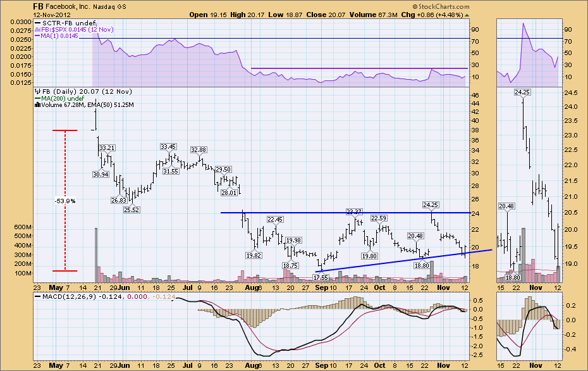Click the candlestick icon before FB (Daily) legend
Screen dimensions: 588x371
tap(37, 91)
